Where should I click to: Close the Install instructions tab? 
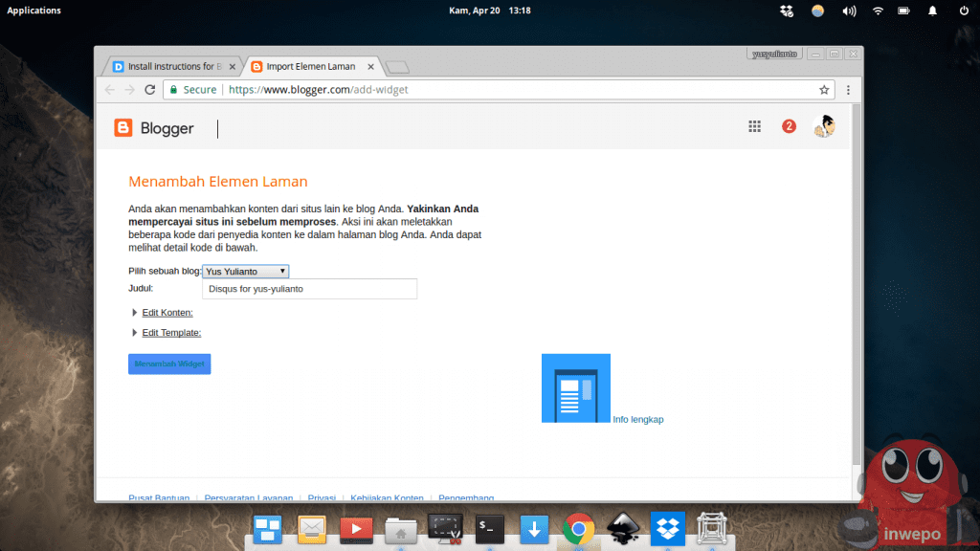(x=233, y=66)
